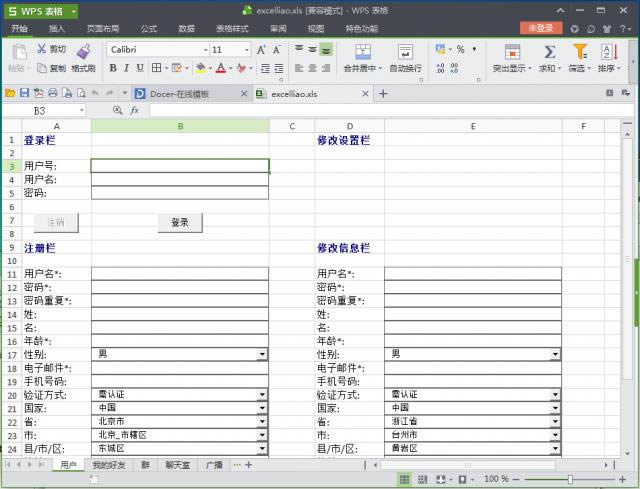Image resolution: width=640 pixels, height=489 pixels.
Task: Toggle italic formatting
Action: coord(127,68)
